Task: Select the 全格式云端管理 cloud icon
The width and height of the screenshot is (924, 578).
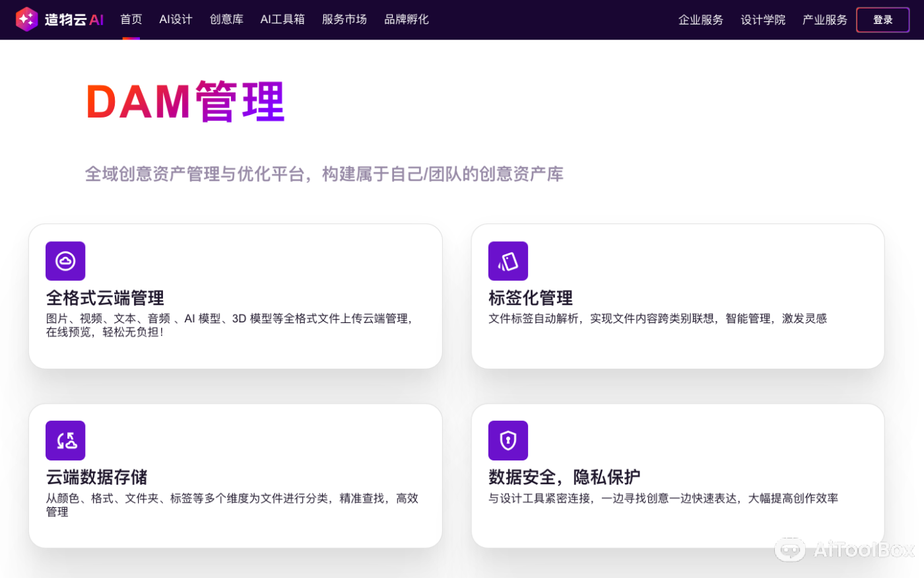Action: (65, 260)
